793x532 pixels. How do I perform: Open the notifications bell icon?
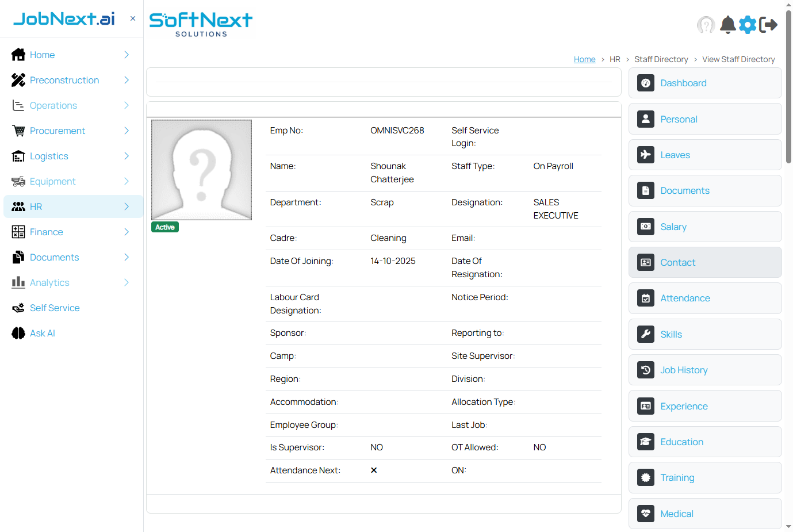click(727, 25)
